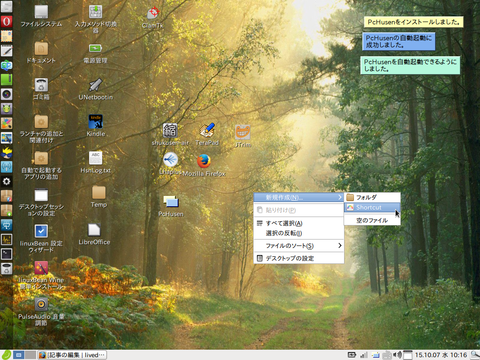480x360 pixels.
Task: Launch TeraPad from the desktop
Action: [207, 131]
